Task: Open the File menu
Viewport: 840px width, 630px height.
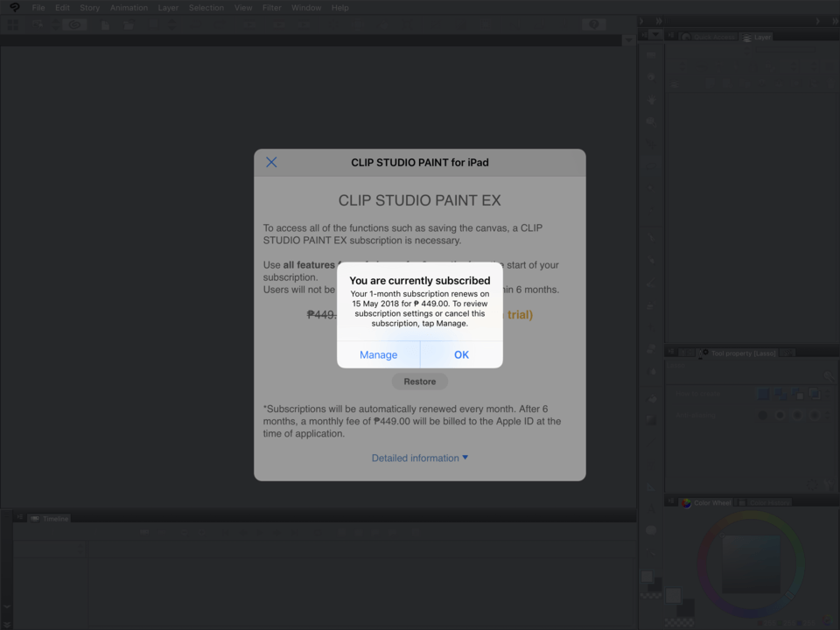Action: coord(38,8)
